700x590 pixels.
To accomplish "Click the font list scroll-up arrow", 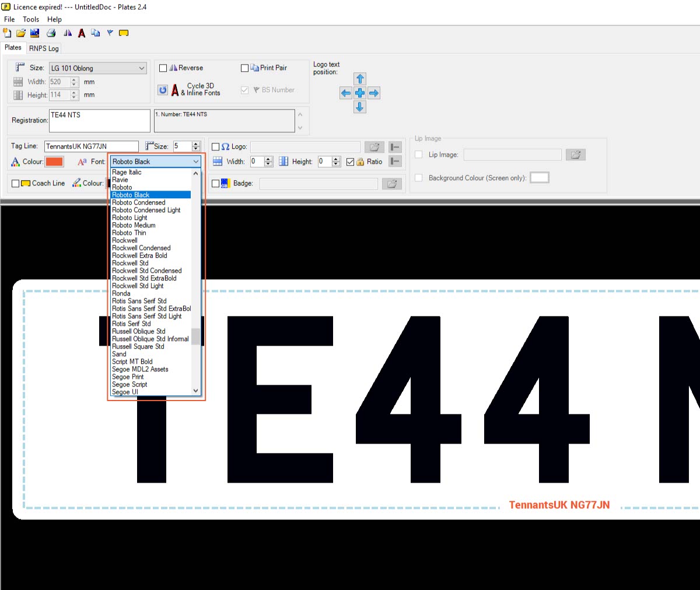I will tap(195, 173).
